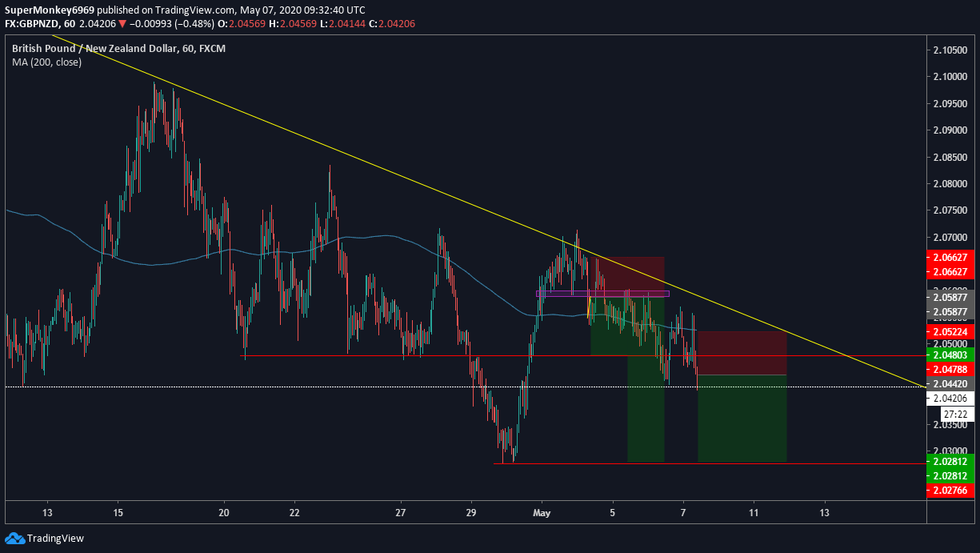Click the May label on time axis
Screen dimensions: 980x553
click(x=542, y=512)
